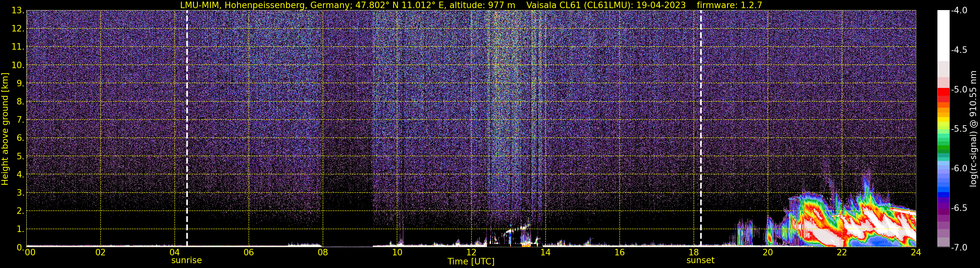Image resolution: width=980 pixels, height=268 pixels.
Task: Click the height axis tick '3.'
Action: [x=20, y=193]
